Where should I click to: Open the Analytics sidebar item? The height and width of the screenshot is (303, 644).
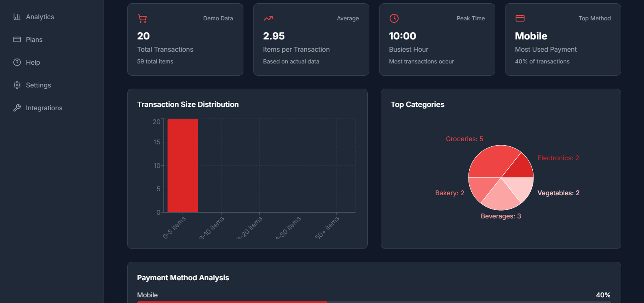click(x=52, y=17)
